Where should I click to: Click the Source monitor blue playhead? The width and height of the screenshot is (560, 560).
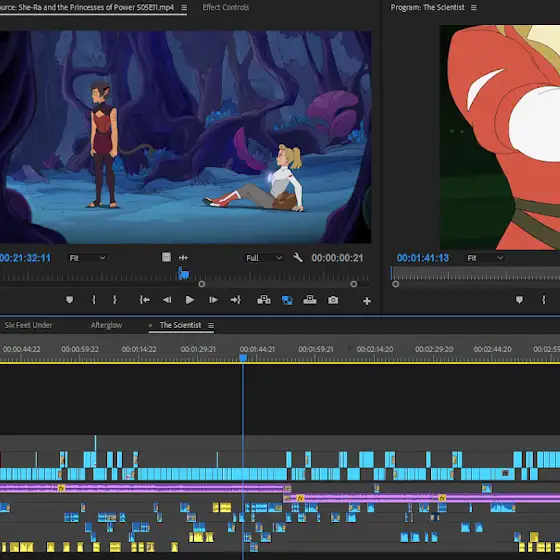(x=183, y=274)
